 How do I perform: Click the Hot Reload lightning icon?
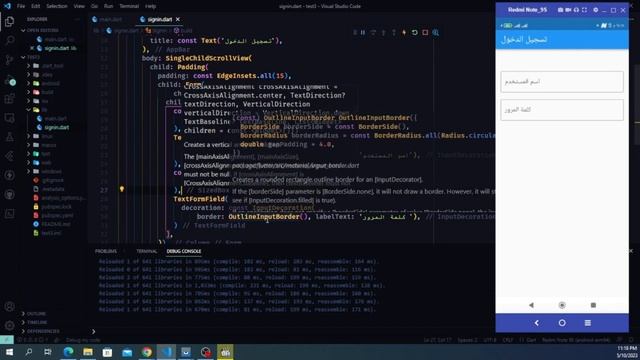pyautogui.click(x=404, y=33)
